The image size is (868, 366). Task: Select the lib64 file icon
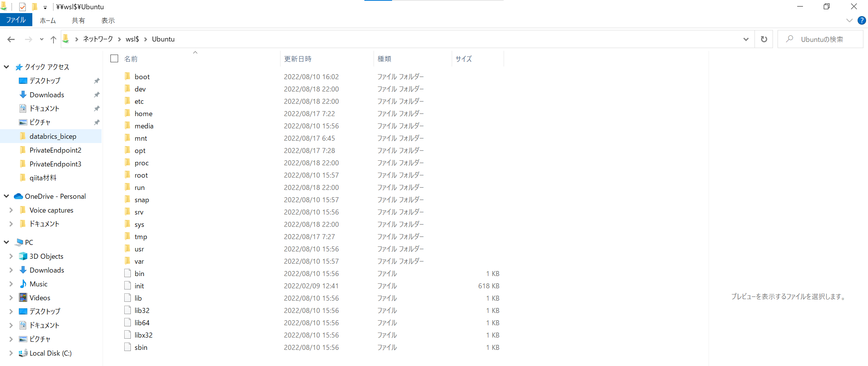coord(127,322)
